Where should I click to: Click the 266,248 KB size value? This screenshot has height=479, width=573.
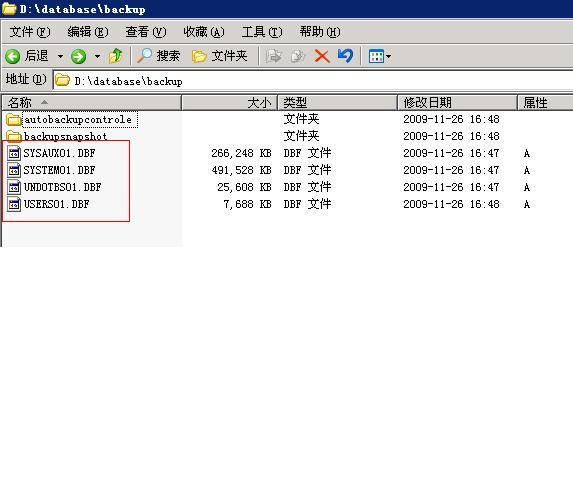[241, 153]
